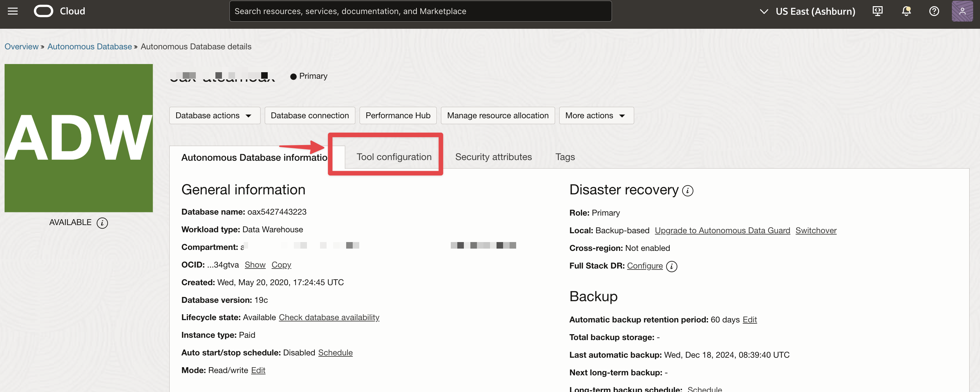Open the Database actions dropdown
The width and height of the screenshot is (980, 392).
coord(214,115)
